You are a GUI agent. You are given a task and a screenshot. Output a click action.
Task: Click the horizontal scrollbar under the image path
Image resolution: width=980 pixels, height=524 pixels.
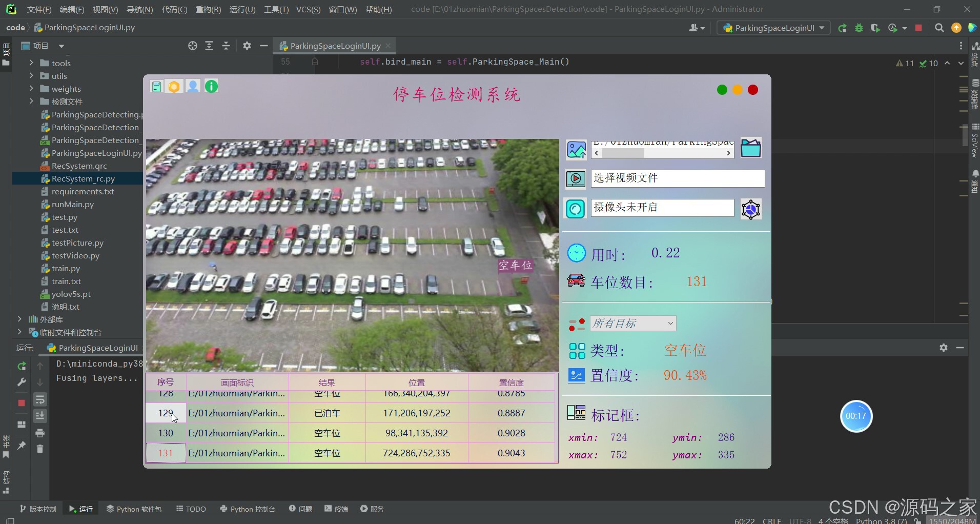click(x=662, y=153)
